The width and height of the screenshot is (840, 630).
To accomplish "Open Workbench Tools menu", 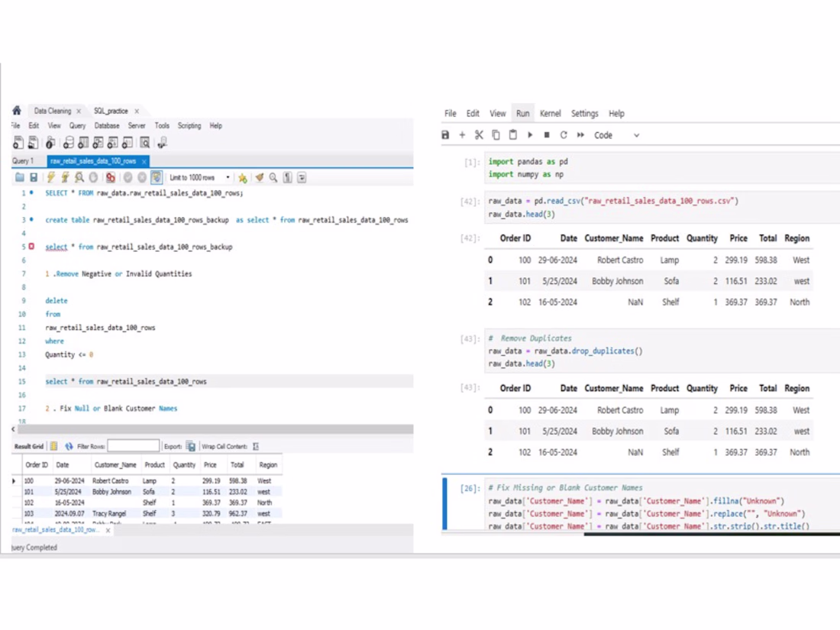I will (x=162, y=125).
